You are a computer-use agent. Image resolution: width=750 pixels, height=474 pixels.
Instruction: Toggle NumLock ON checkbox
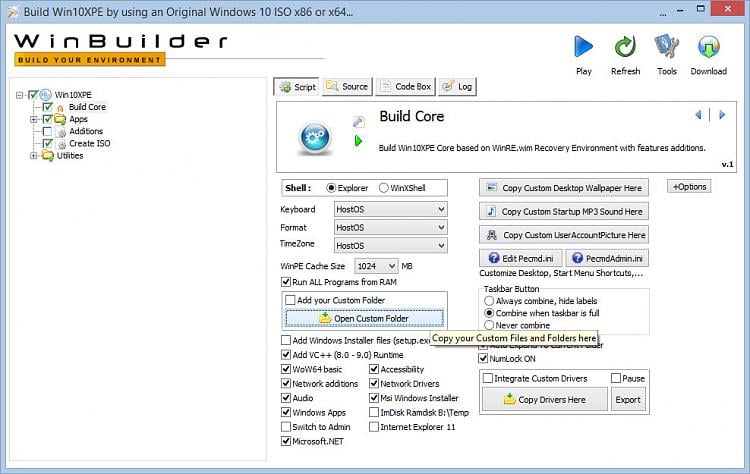click(483, 359)
